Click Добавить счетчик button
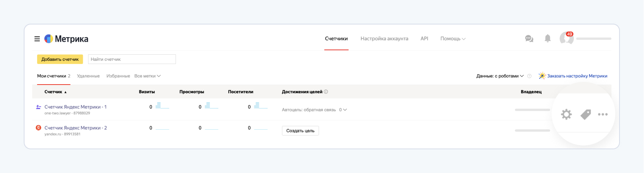Viewport: 644px width, 173px height. click(60, 59)
